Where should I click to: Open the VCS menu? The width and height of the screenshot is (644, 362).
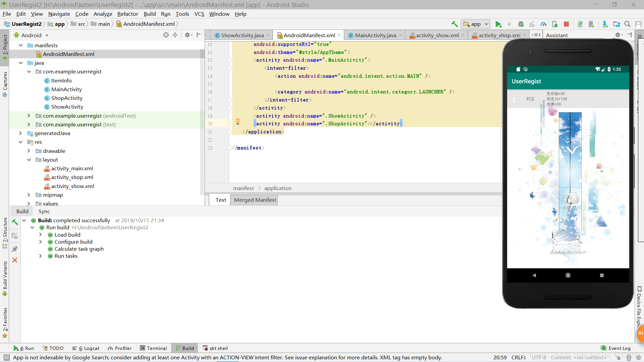pyautogui.click(x=199, y=14)
